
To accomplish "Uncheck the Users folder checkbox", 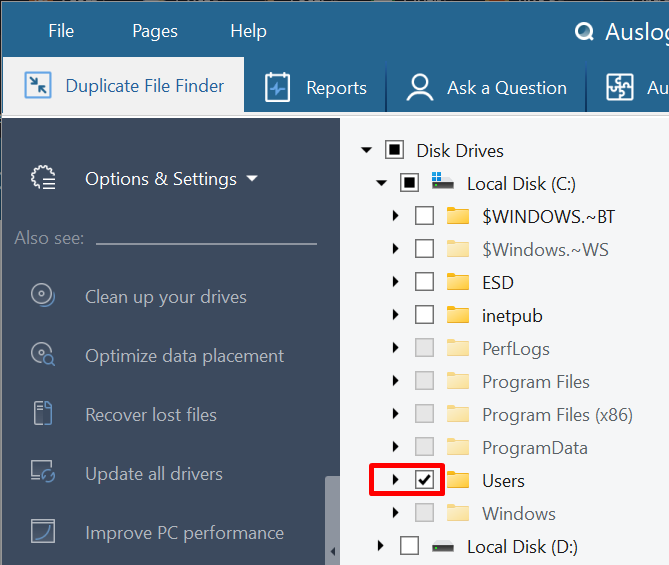I will [424, 481].
